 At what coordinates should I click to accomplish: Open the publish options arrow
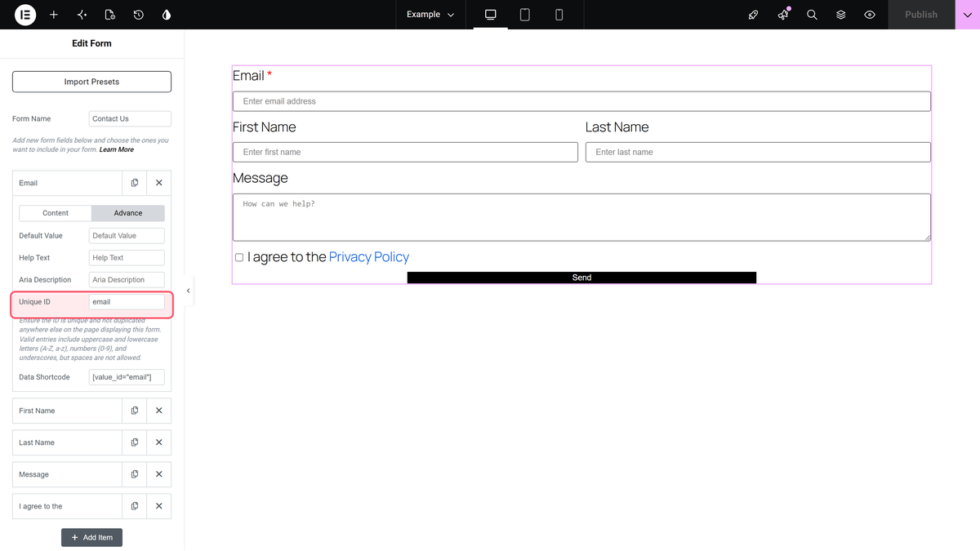click(967, 15)
